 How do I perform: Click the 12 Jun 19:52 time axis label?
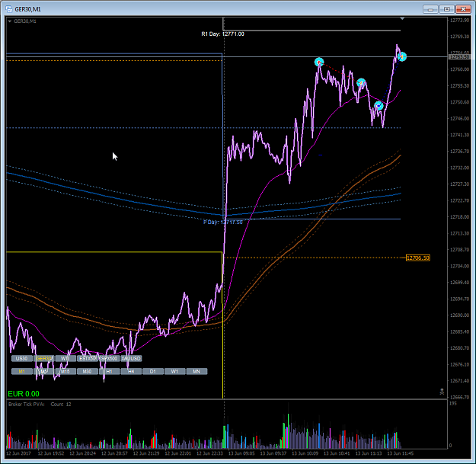(51, 453)
